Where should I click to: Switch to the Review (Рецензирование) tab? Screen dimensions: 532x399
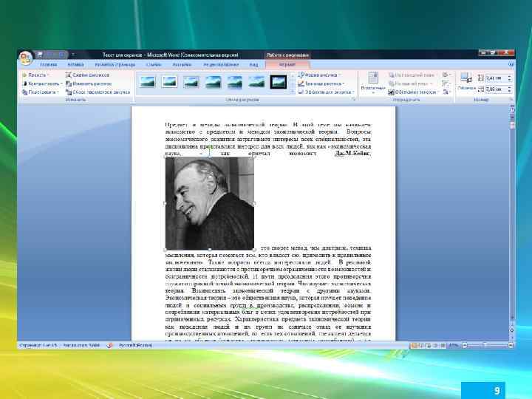tap(221, 64)
